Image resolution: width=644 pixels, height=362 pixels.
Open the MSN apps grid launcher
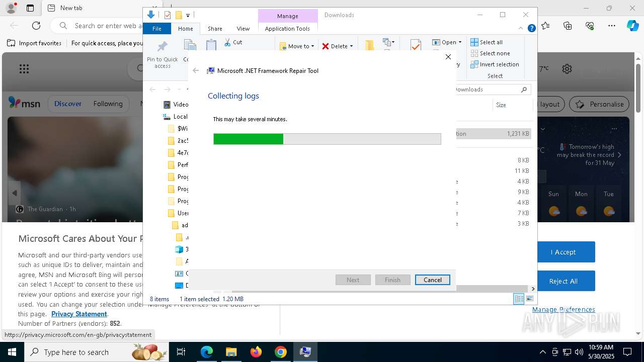click(24, 69)
